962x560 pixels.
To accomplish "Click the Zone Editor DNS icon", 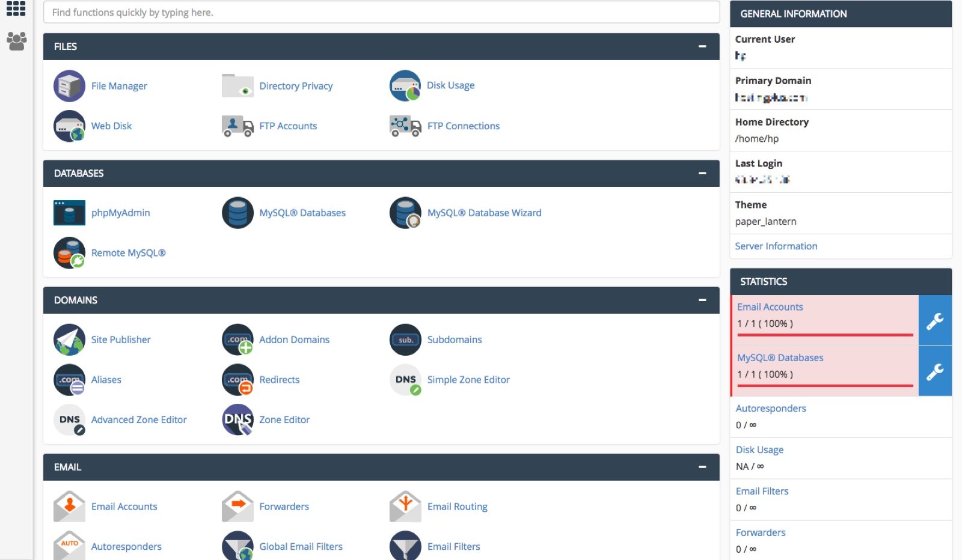I will tap(237, 420).
